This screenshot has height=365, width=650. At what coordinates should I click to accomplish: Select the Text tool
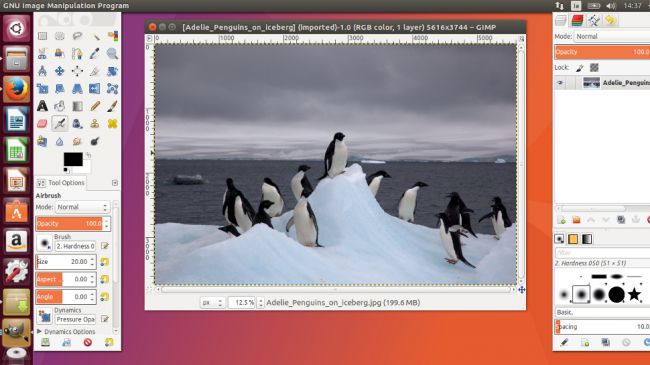(x=42, y=106)
